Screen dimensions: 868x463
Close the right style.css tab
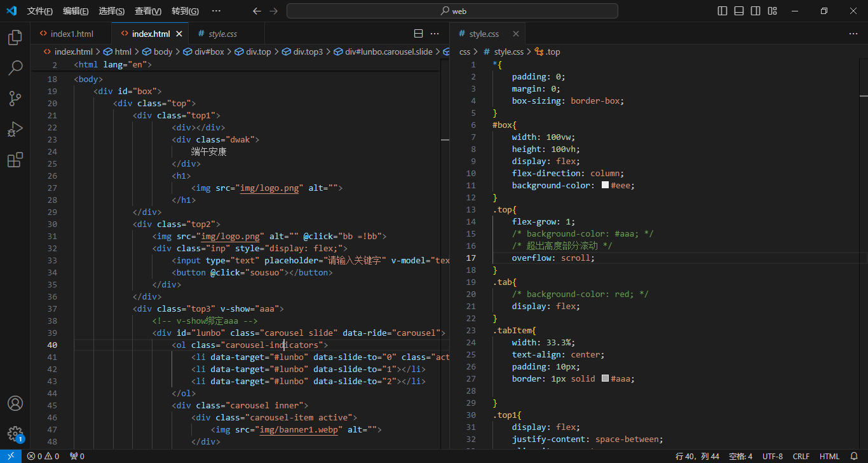[515, 34]
